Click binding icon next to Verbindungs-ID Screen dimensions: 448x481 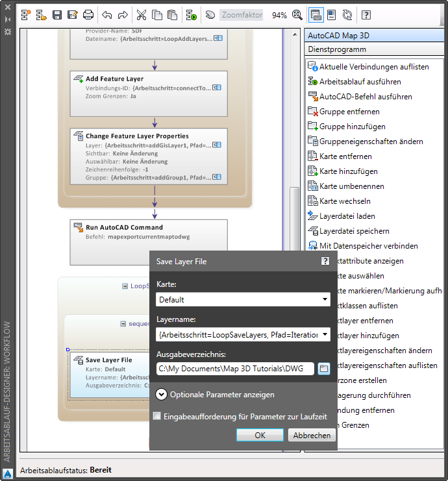coord(217,88)
